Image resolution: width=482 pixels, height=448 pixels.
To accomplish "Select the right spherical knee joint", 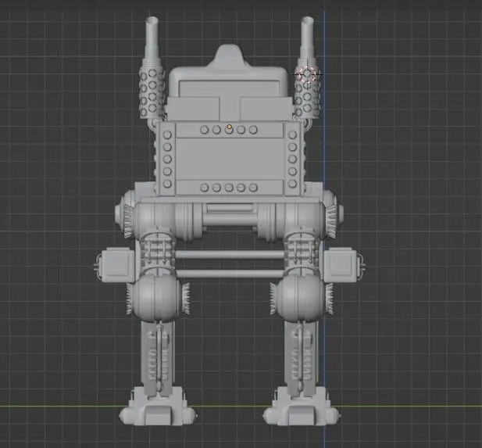I will click(300, 299).
